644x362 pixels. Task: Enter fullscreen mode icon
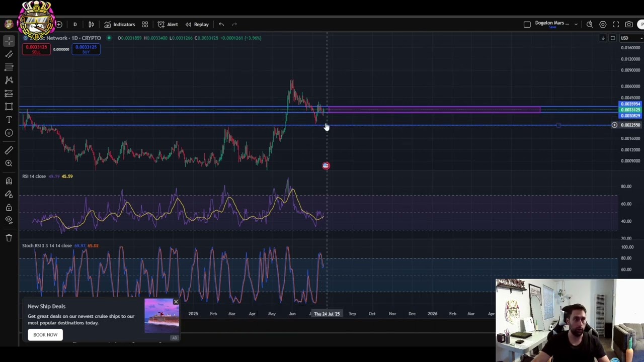616,24
